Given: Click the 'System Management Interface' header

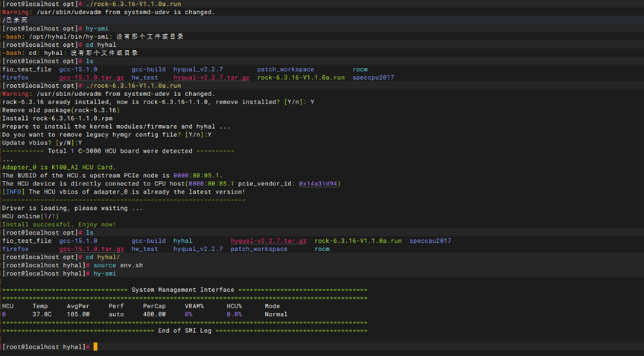Looking at the screenshot, I should pos(182,290).
